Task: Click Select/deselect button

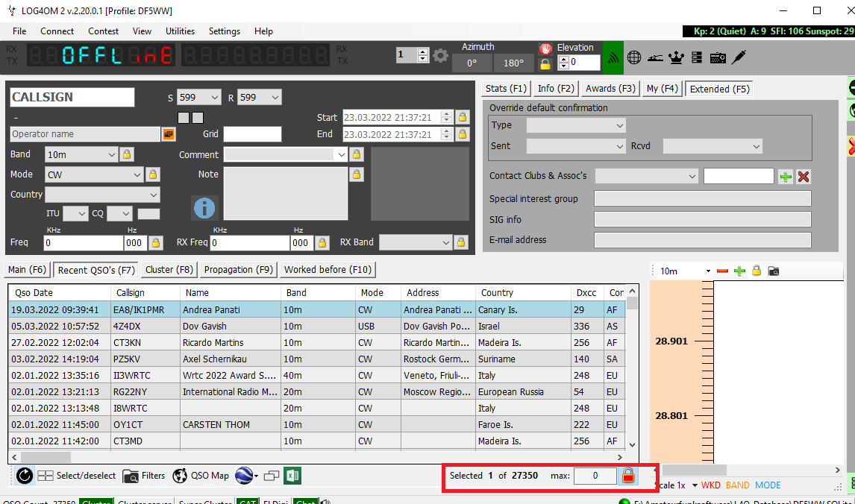Action: tap(77, 476)
